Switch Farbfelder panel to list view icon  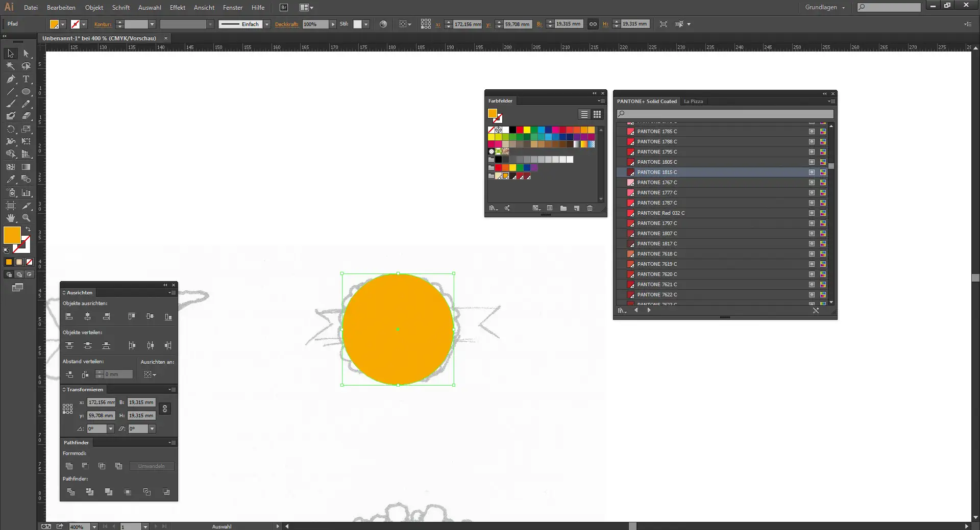coord(584,114)
